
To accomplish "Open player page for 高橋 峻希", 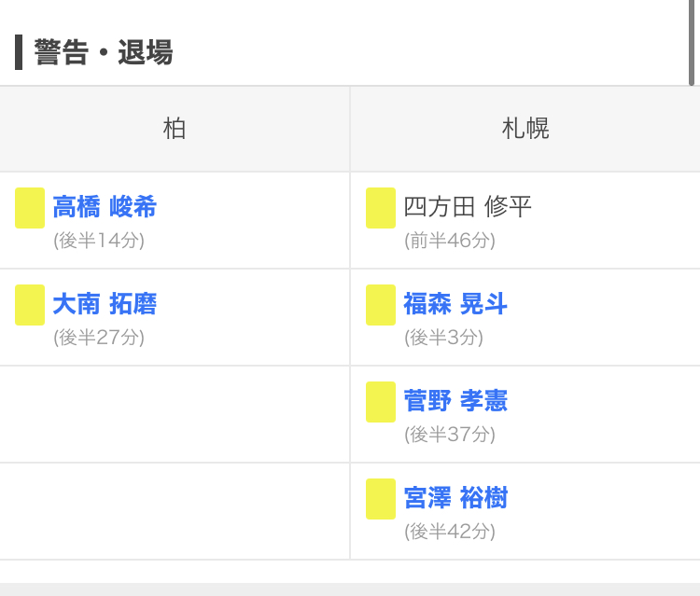I will click(105, 206).
